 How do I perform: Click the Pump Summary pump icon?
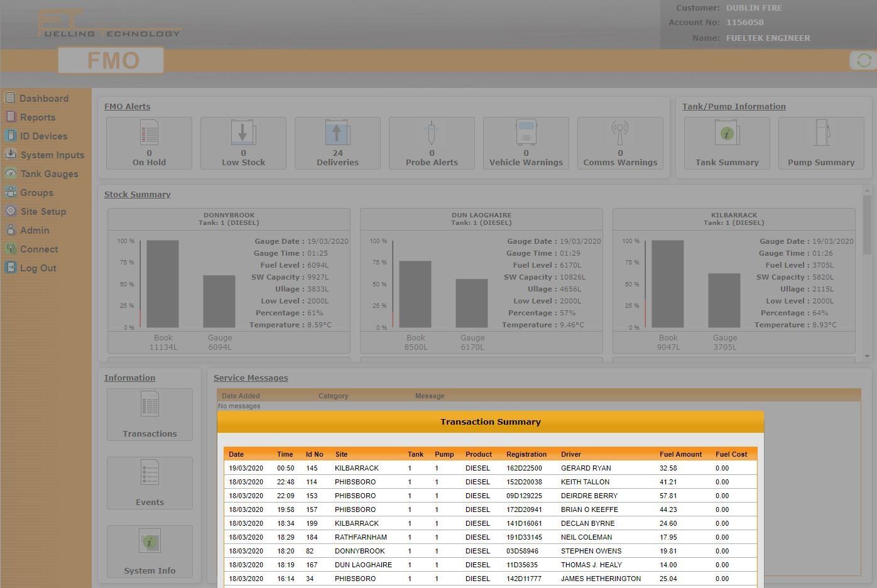click(821, 133)
